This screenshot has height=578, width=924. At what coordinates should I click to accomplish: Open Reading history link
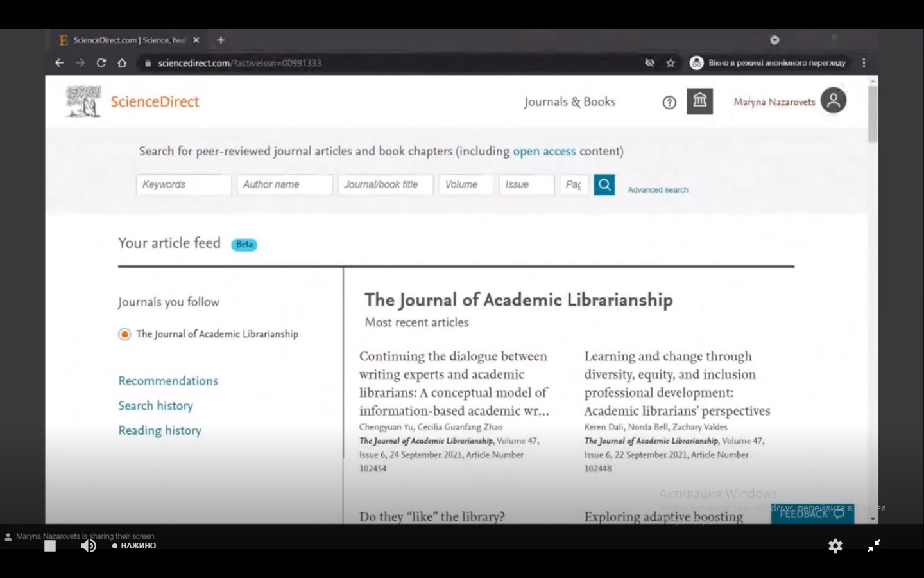point(160,431)
